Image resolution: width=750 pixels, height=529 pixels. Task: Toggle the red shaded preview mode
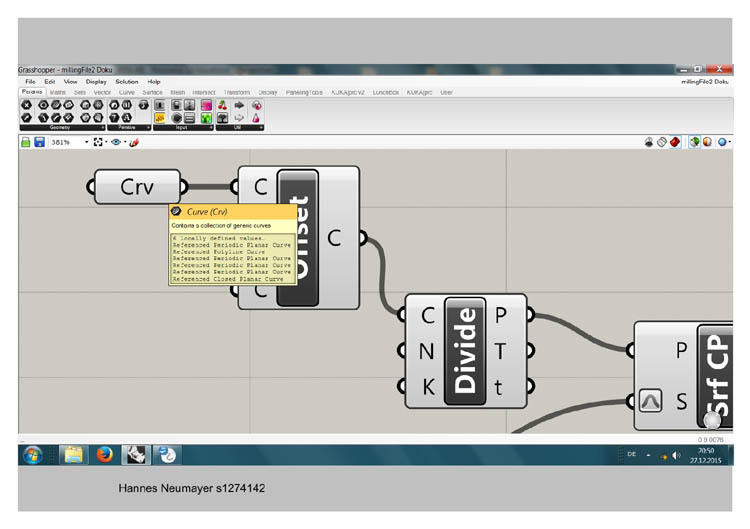[674, 142]
